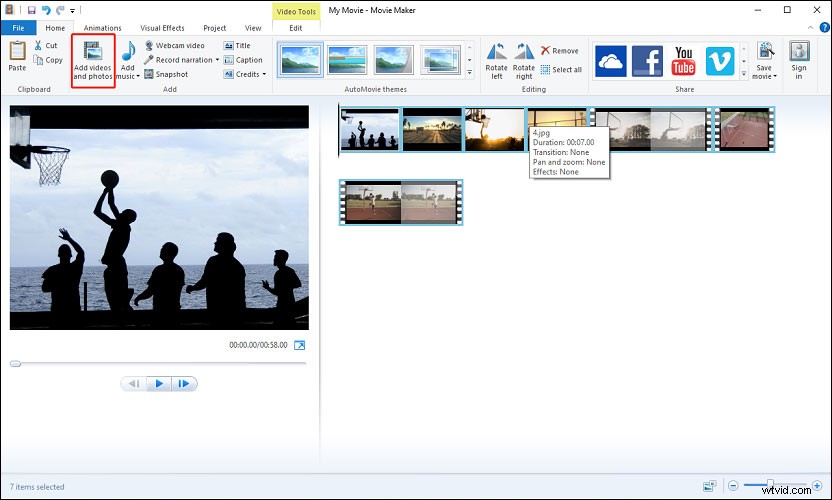The height and width of the screenshot is (500, 832).
Task: Apply the second AutoMovie theme
Action: coord(347,59)
